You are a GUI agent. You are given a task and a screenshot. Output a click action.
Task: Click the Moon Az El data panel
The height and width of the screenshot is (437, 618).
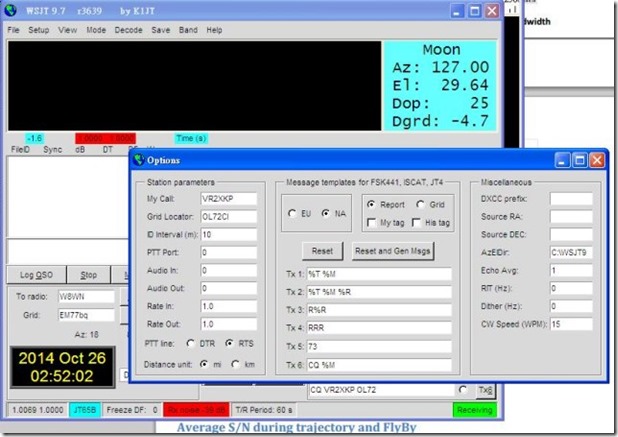point(440,86)
